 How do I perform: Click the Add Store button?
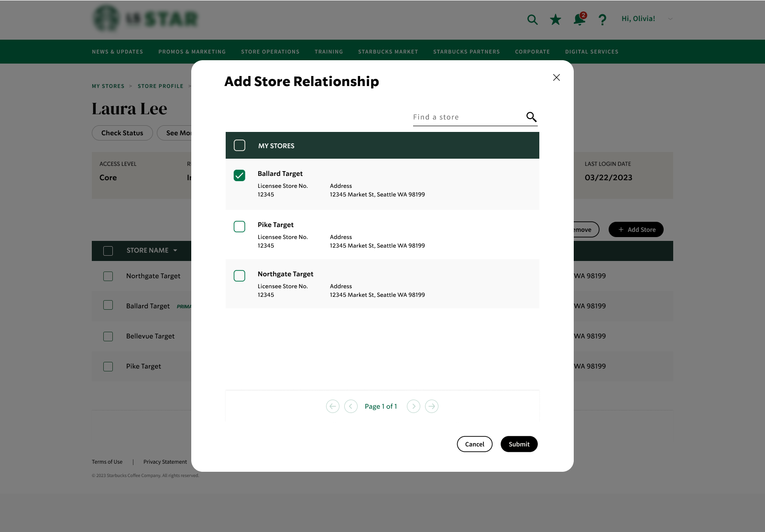[636, 229]
